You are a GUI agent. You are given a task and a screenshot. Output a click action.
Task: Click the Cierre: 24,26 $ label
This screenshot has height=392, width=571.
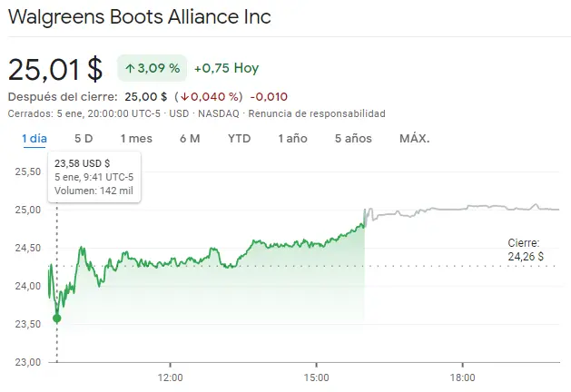526,250
